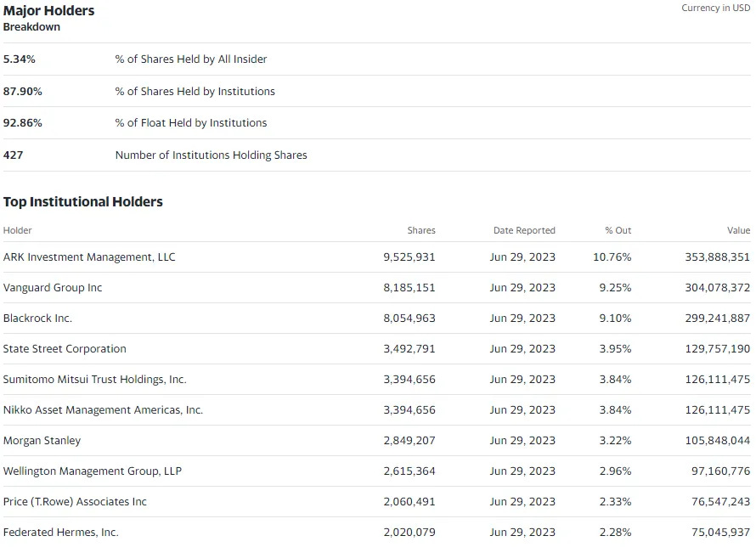Click 'Number of Institutions Holding Shares' label
Viewport: 756px width, 547px height.
[212, 155]
